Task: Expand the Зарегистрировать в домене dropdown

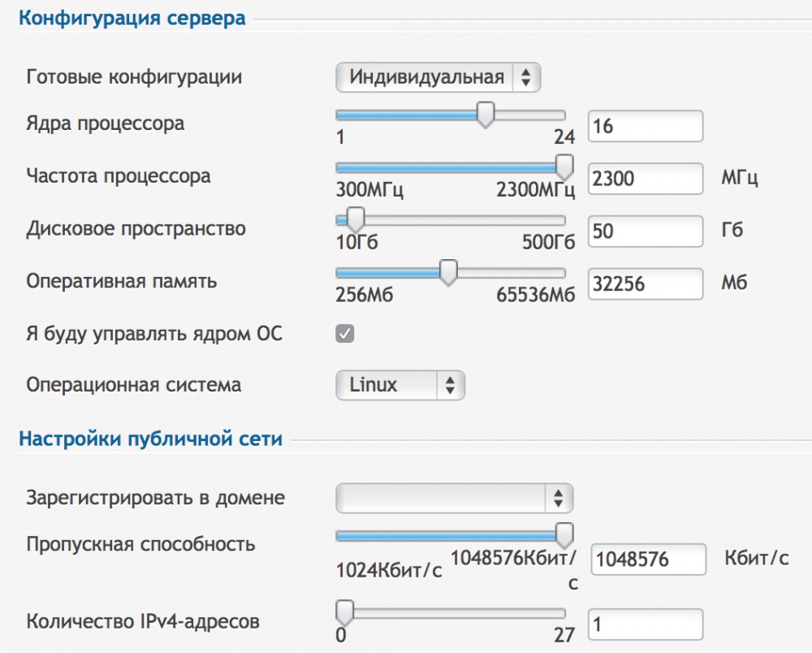Action: [x=455, y=498]
